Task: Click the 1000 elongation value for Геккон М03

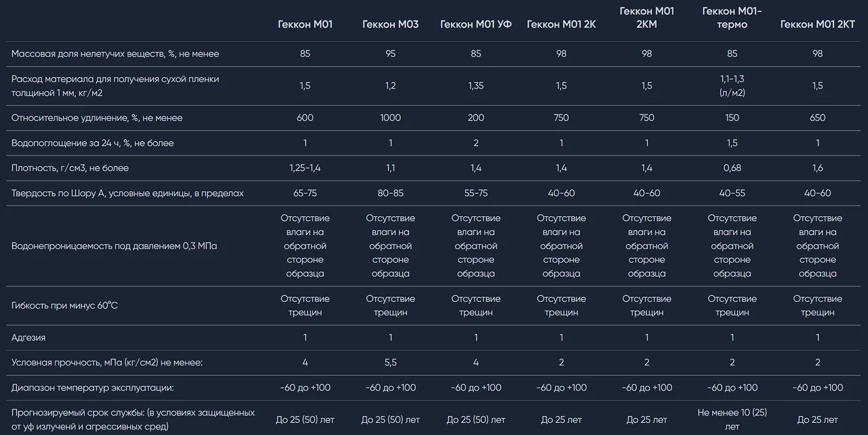Action: (390, 118)
